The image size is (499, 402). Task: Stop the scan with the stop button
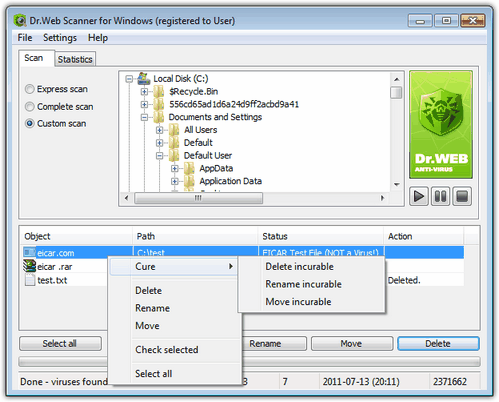tap(462, 196)
